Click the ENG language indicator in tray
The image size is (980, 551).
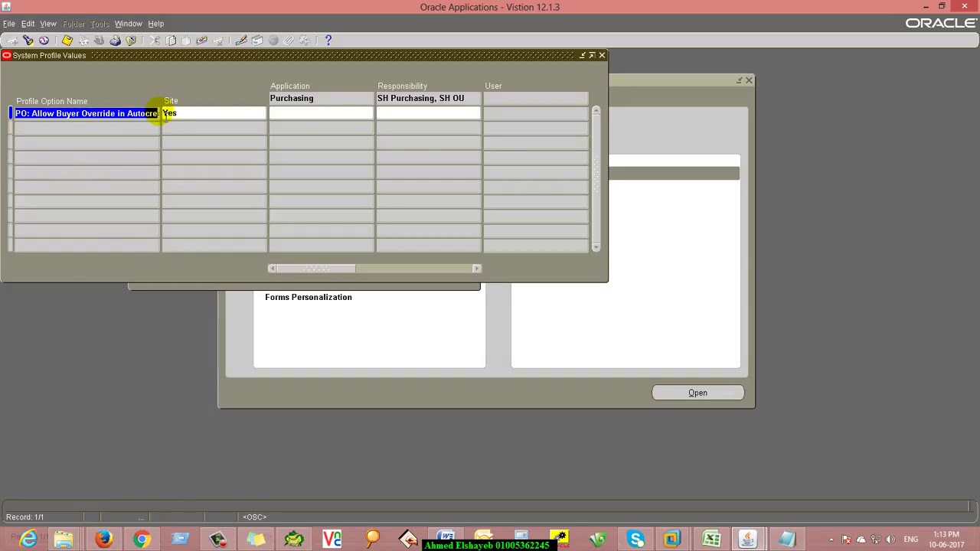click(x=910, y=540)
